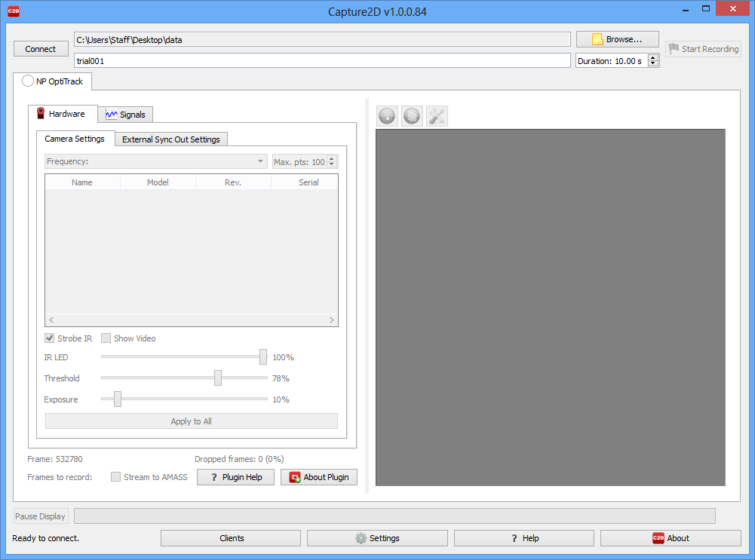Enable the Show Video checkbox
755x560 pixels.
pyautogui.click(x=106, y=338)
